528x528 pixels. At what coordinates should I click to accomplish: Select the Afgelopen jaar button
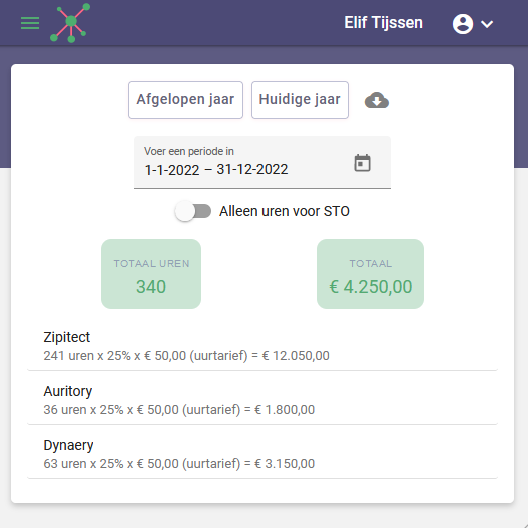click(x=185, y=100)
